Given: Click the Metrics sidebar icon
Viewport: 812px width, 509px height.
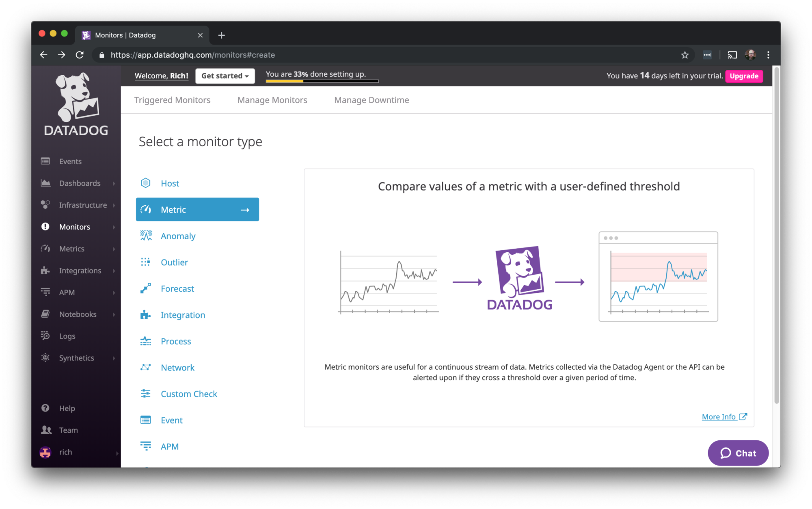Looking at the screenshot, I should pos(45,248).
